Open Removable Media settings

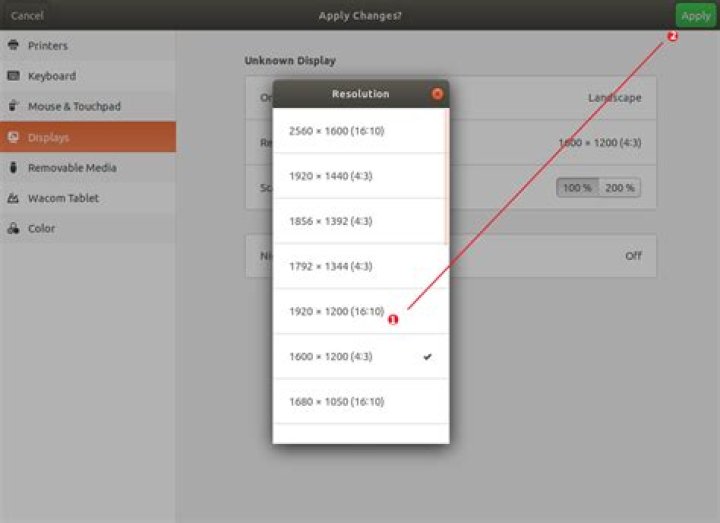[88, 168]
